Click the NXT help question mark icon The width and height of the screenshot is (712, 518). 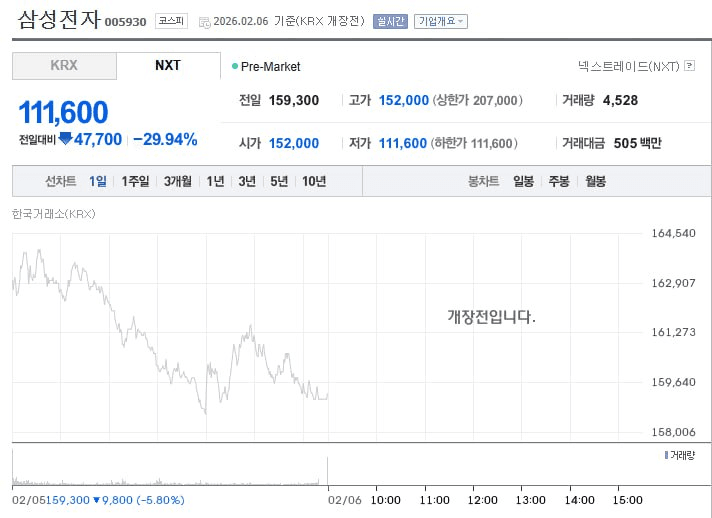point(689,66)
